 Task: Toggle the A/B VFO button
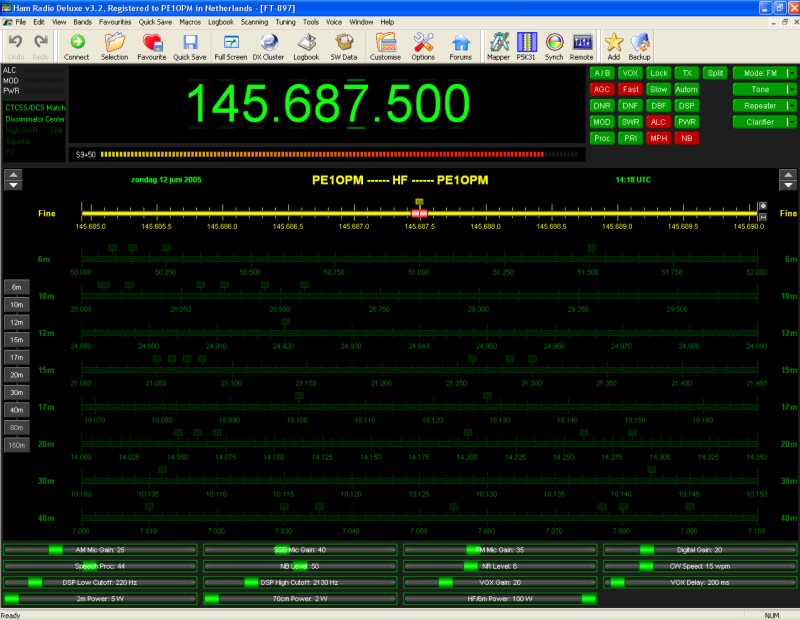click(x=602, y=73)
